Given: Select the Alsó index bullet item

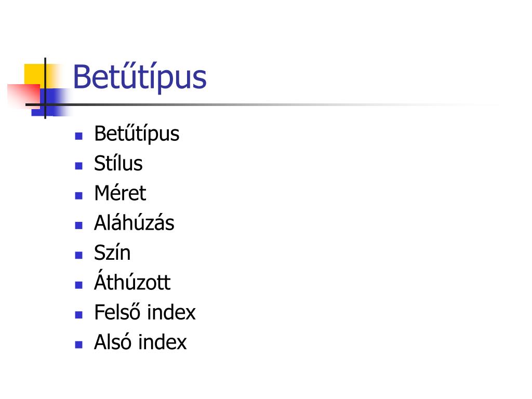Looking at the screenshot, I should pyautogui.click(x=140, y=342).
